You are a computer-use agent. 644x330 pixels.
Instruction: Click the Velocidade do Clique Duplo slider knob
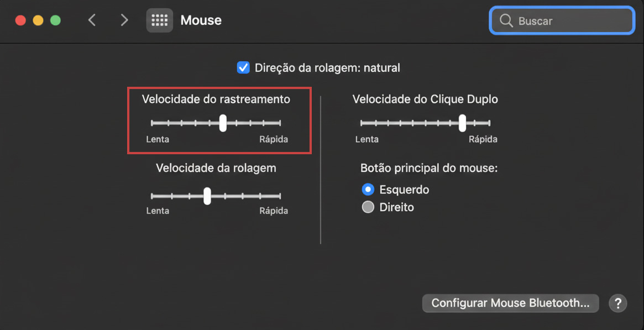[462, 123]
